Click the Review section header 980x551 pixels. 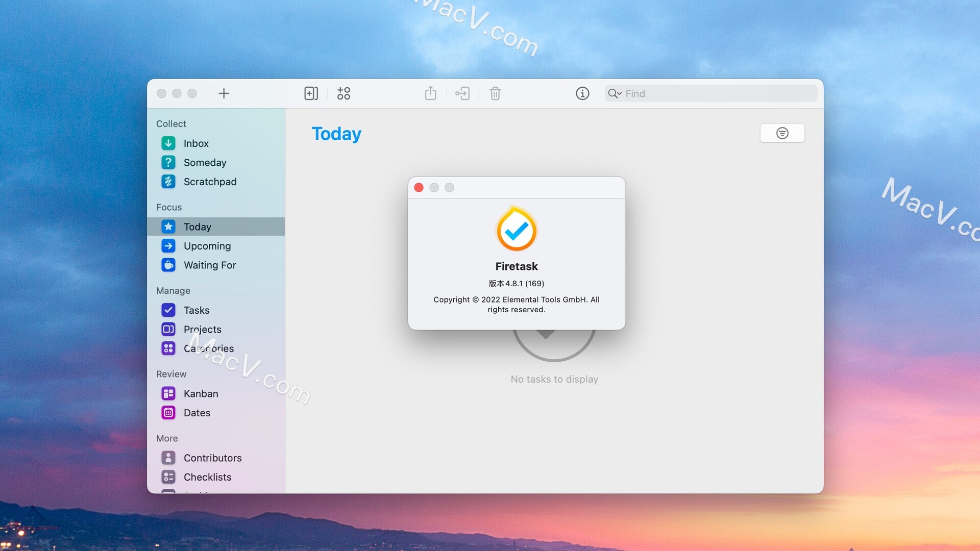click(x=171, y=374)
